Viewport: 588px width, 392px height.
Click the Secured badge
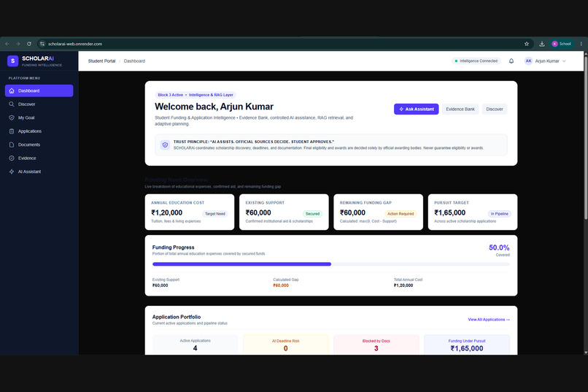312,214
